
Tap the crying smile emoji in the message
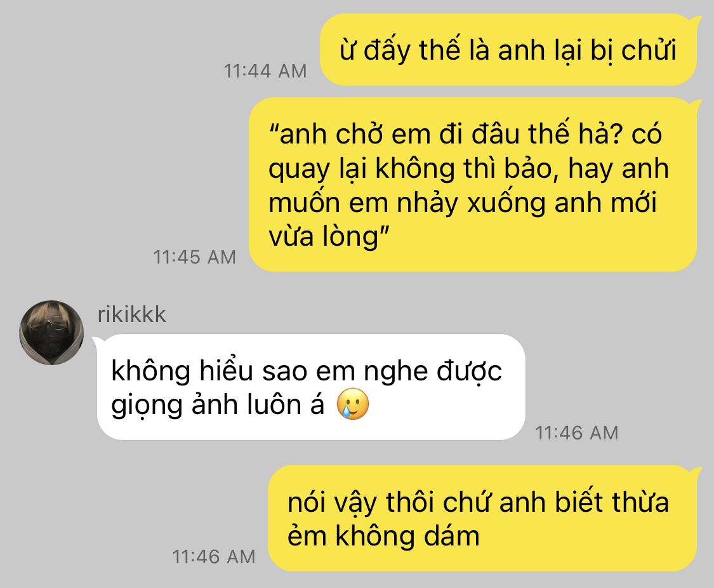coord(352,404)
